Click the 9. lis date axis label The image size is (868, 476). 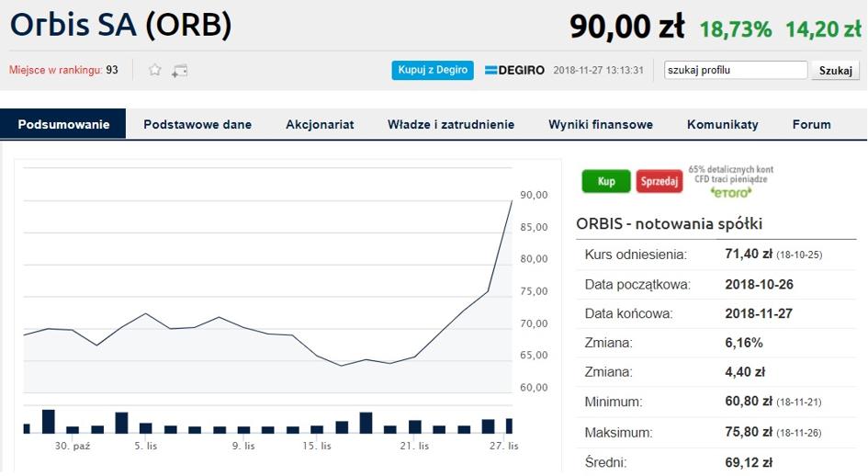(243, 446)
